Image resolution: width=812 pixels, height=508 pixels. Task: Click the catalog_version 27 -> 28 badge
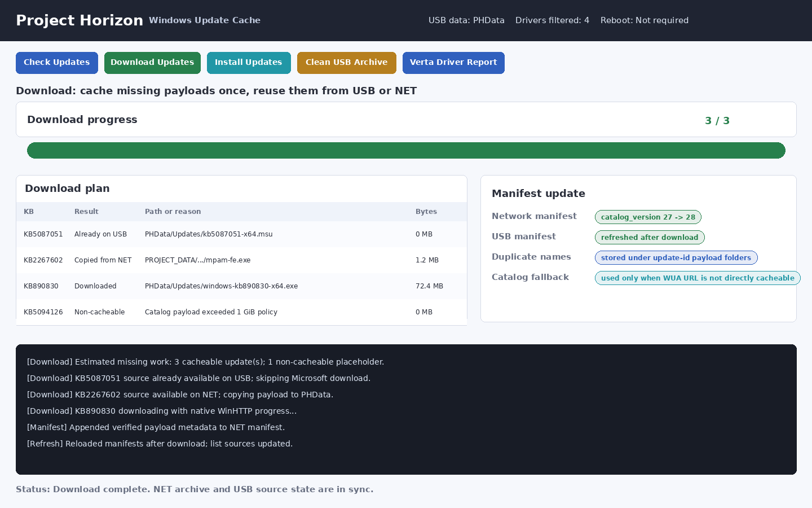[x=648, y=217]
